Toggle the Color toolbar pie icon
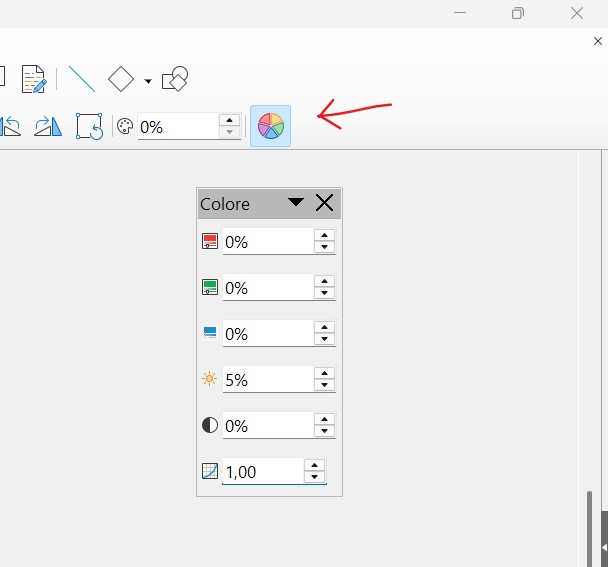This screenshot has height=567, width=608. 270,126
